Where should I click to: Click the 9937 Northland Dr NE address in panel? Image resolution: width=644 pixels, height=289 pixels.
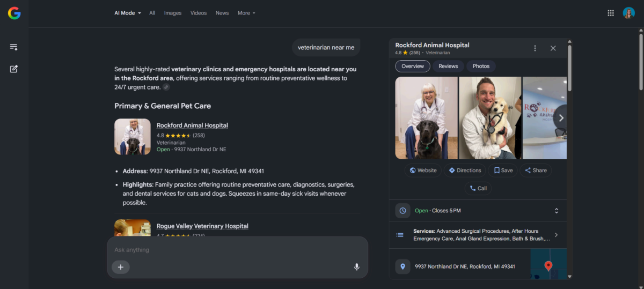[x=465, y=266]
